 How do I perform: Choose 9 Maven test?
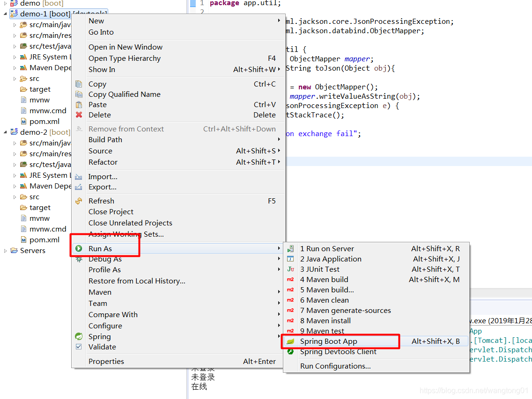(376, 331)
